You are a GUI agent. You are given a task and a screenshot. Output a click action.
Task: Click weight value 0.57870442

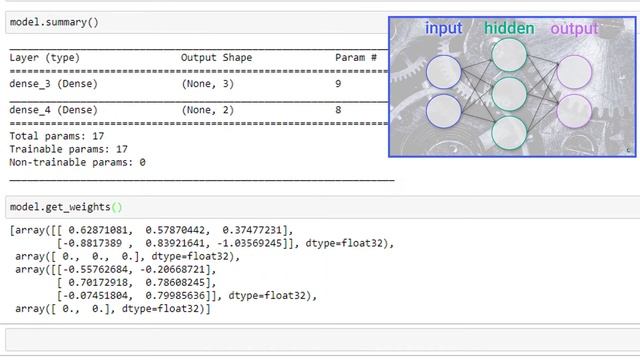coord(175,230)
